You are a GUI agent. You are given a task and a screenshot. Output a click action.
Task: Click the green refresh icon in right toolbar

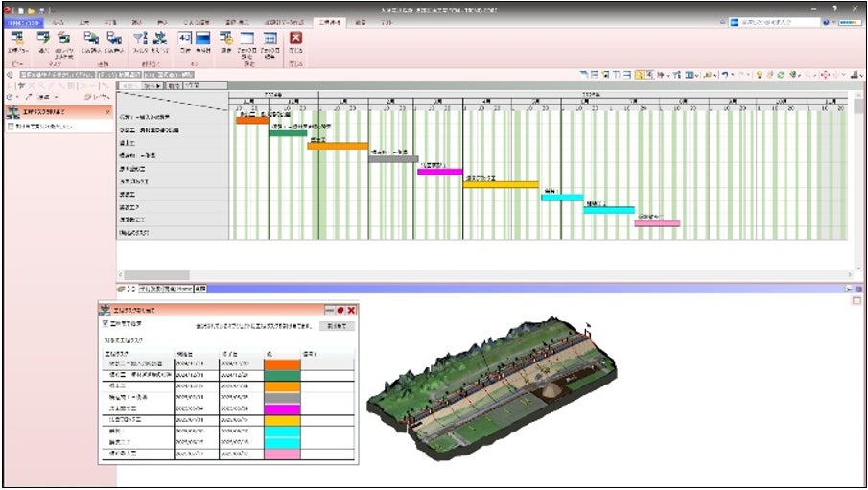click(782, 74)
